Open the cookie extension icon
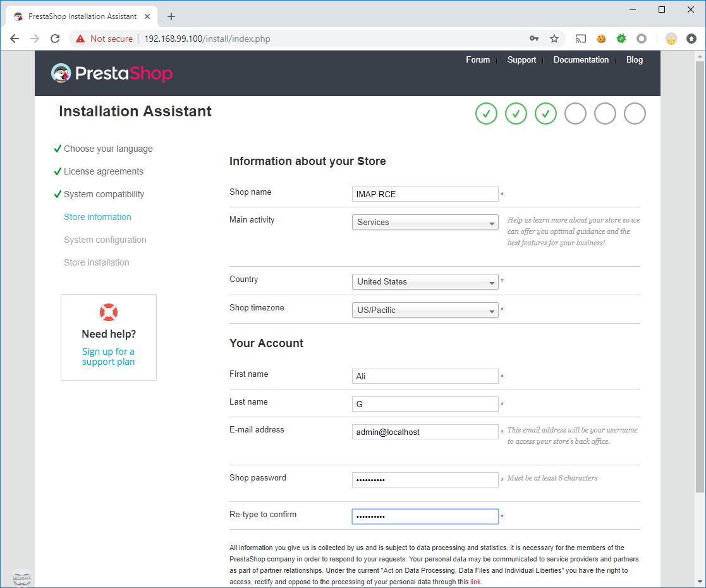 point(601,39)
